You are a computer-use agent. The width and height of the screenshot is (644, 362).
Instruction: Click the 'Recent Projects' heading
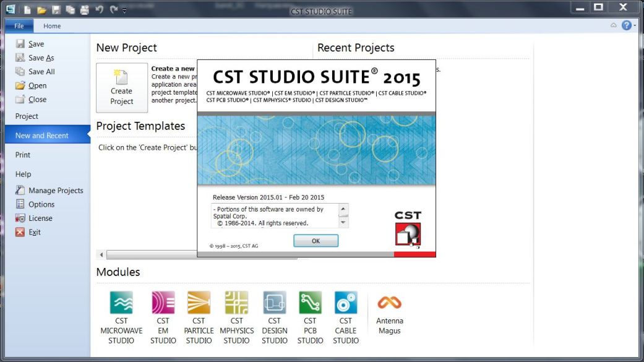356,48
